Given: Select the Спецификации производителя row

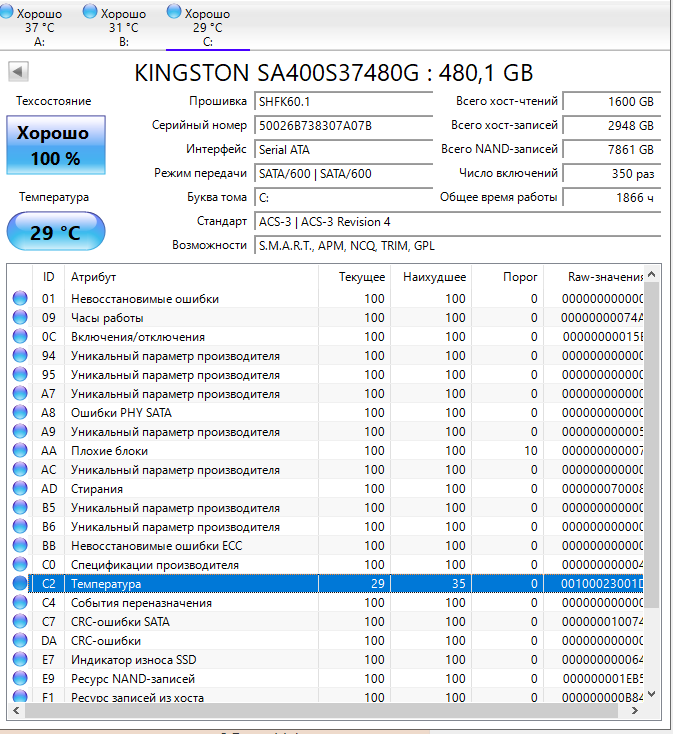Looking at the screenshot, I should click(325, 564).
